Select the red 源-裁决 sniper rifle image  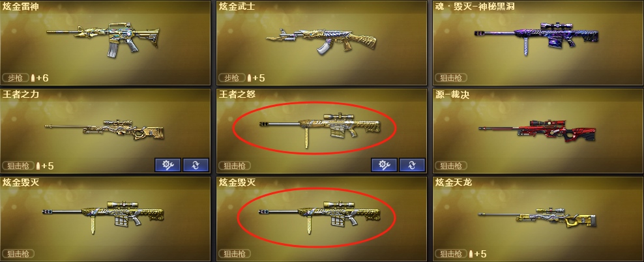pos(537,130)
